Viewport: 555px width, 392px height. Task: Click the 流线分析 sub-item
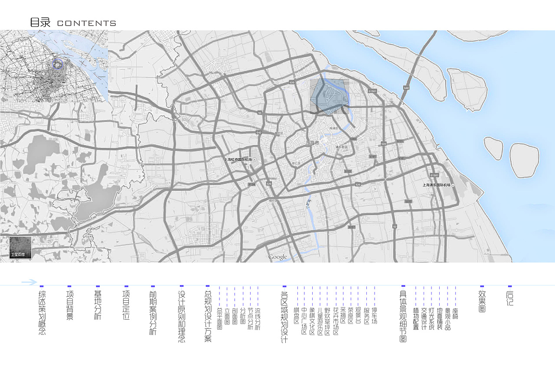(258, 319)
